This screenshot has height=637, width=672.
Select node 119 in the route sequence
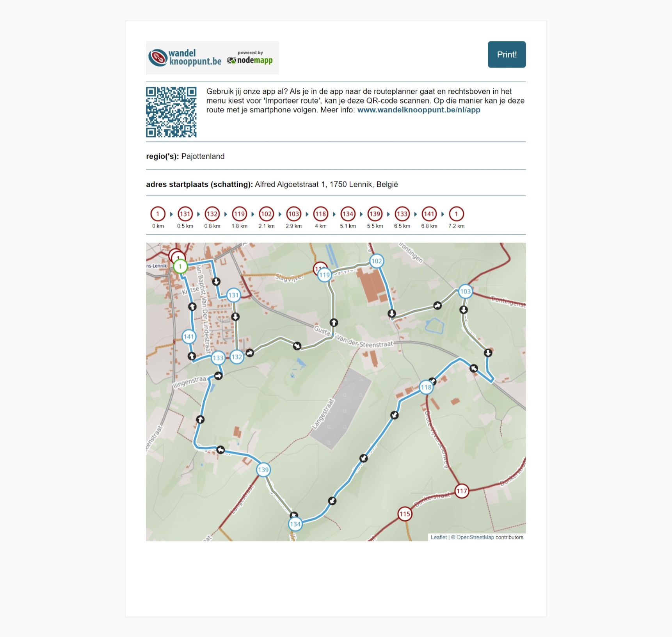click(x=239, y=214)
